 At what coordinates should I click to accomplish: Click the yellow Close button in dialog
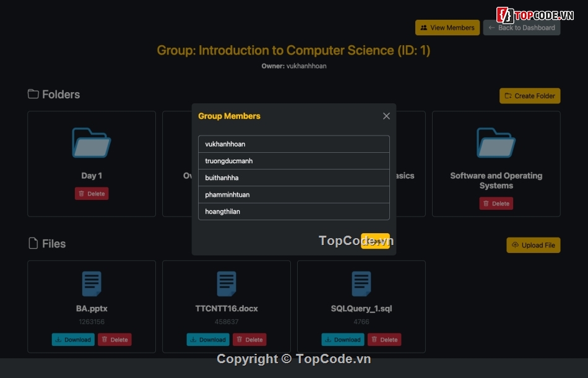(x=375, y=241)
